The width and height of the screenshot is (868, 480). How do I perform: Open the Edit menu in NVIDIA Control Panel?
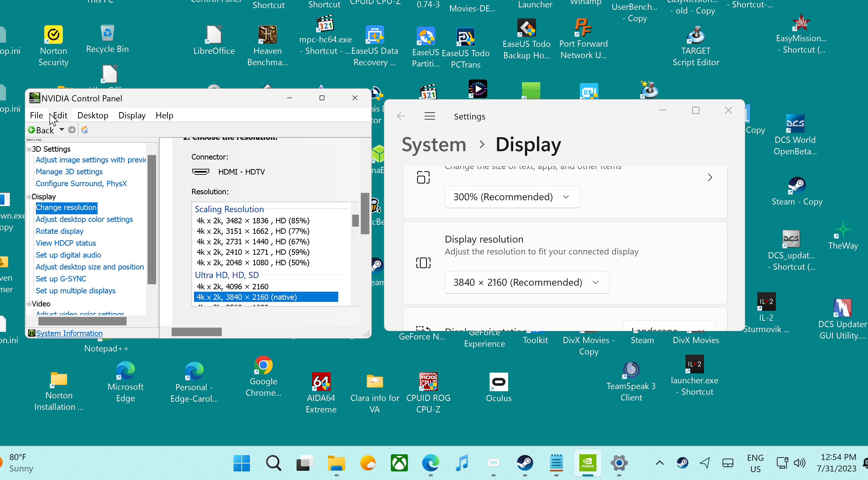[60, 115]
